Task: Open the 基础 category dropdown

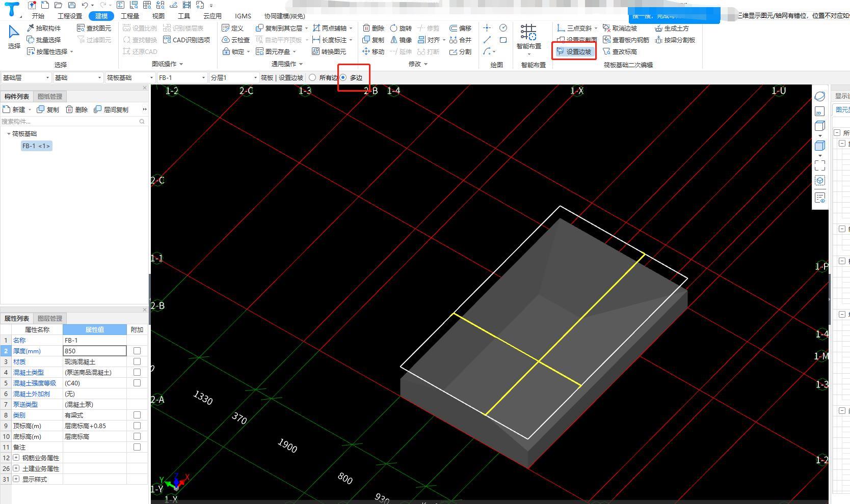Action: click(78, 77)
